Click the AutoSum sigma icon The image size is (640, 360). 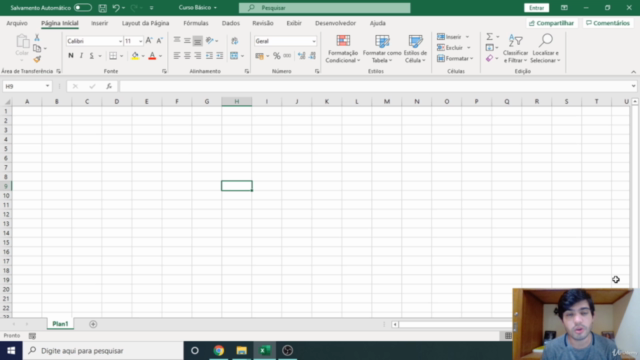click(489, 37)
